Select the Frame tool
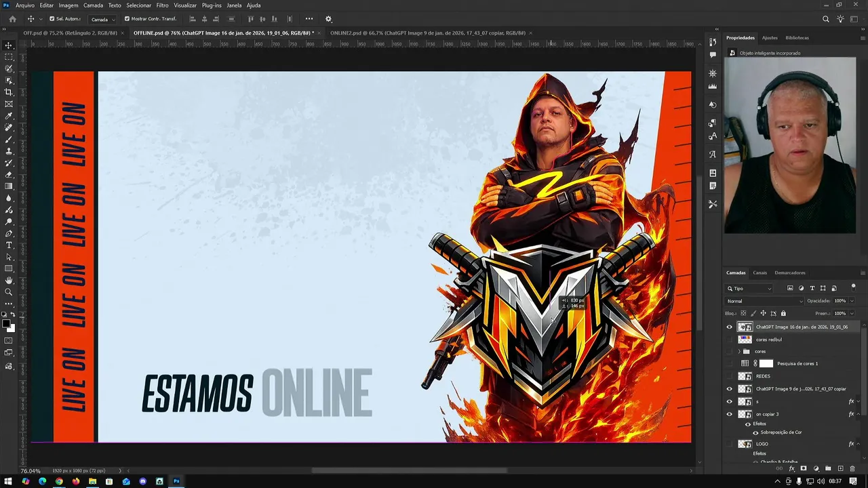Image resolution: width=868 pixels, height=488 pixels. pos(9,104)
